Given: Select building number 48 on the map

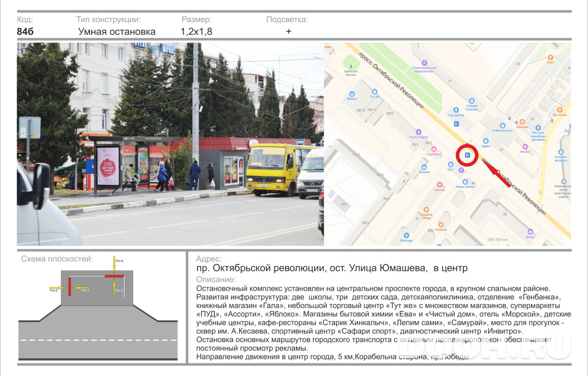Looking at the screenshot, I should point(504,214).
